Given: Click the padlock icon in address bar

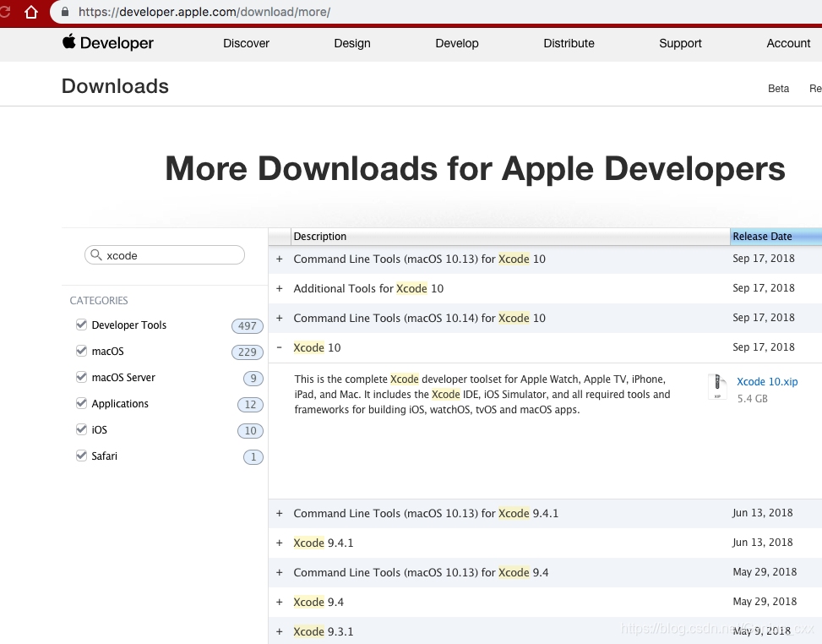Looking at the screenshot, I should 65,12.
